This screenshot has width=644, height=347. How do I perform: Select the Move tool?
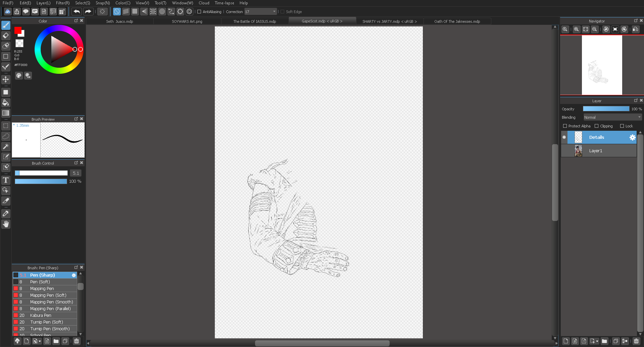[6, 79]
